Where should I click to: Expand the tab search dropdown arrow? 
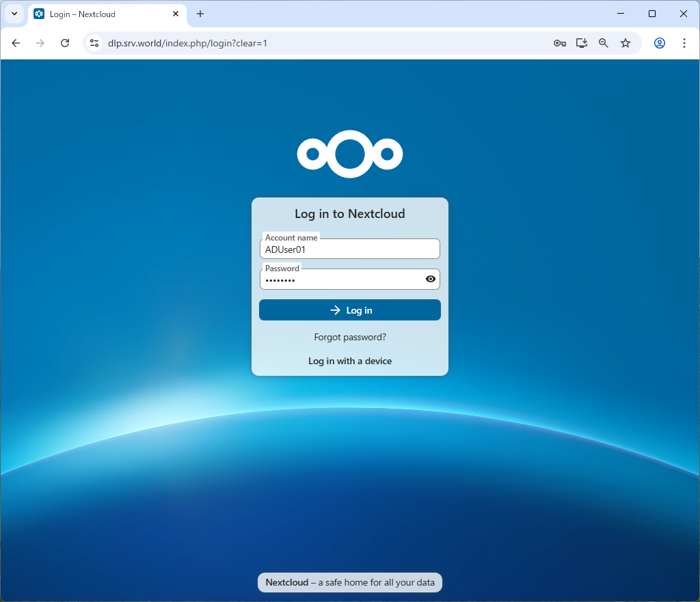pos(14,14)
